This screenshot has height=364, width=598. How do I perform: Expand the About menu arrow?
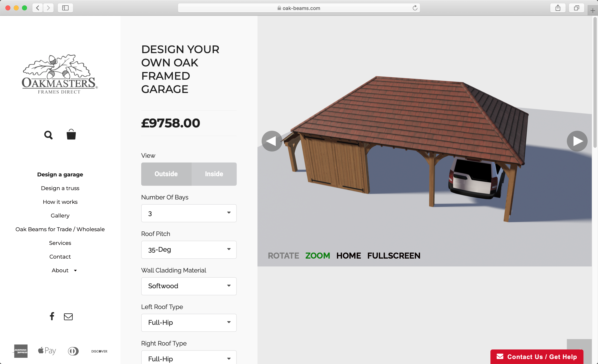point(75,271)
